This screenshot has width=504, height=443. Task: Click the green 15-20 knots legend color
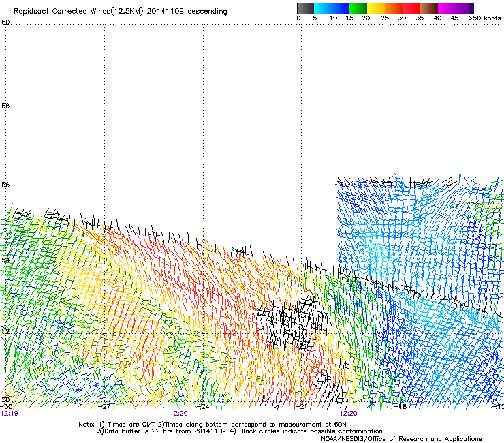tap(358, 8)
